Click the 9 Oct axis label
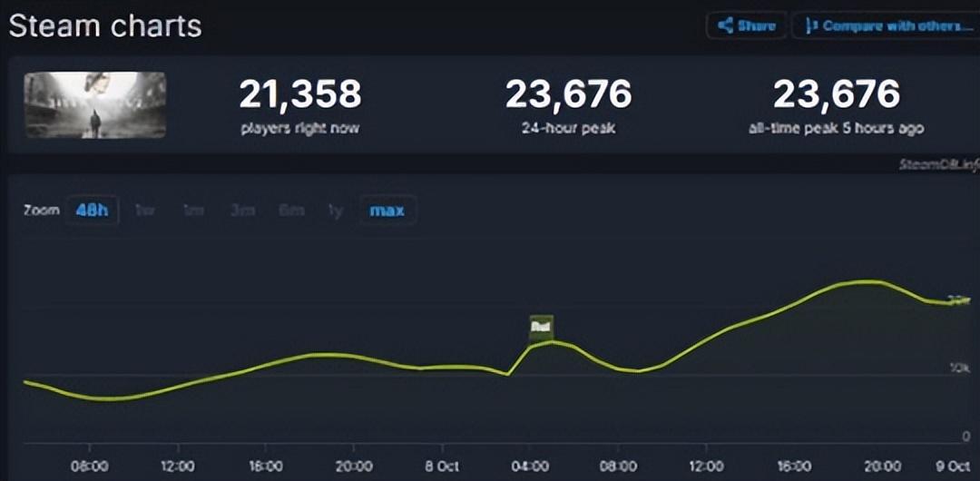 [x=953, y=466]
